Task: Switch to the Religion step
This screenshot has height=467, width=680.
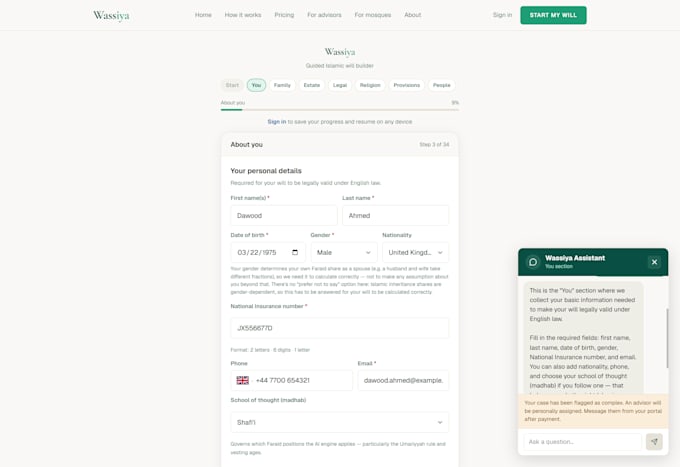Action: [370, 85]
